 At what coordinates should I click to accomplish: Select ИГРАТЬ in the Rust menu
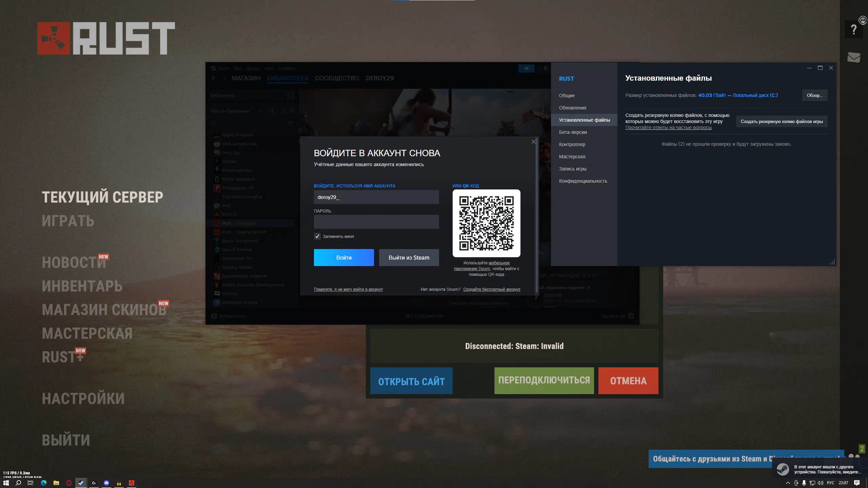coord(68,221)
